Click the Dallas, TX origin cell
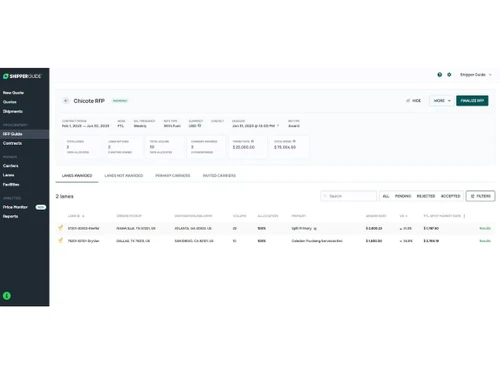Screen dimensions: 500x375 tap(133, 241)
